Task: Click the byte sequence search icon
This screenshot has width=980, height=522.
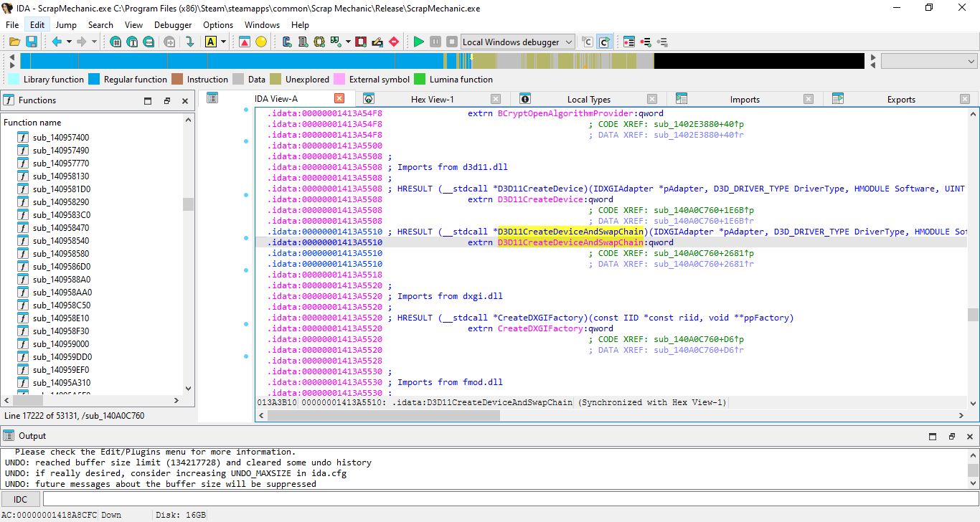Action: click(149, 42)
